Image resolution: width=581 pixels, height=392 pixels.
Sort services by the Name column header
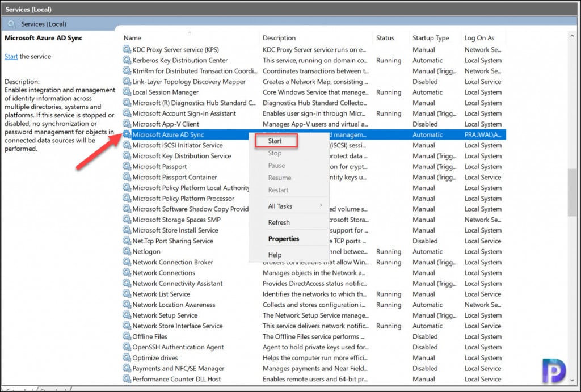pyautogui.click(x=132, y=38)
